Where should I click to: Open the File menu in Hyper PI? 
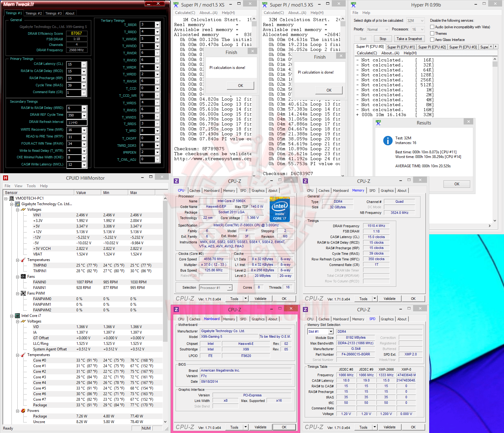click(355, 13)
